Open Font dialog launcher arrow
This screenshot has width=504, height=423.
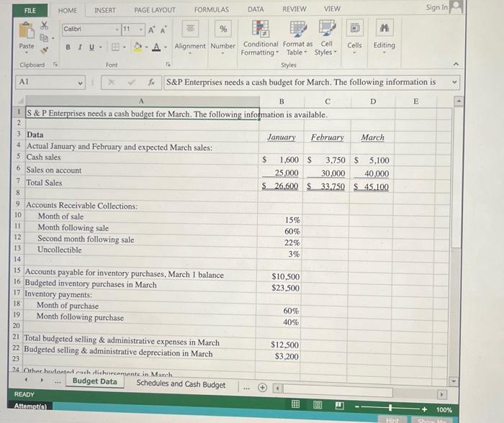(168, 65)
